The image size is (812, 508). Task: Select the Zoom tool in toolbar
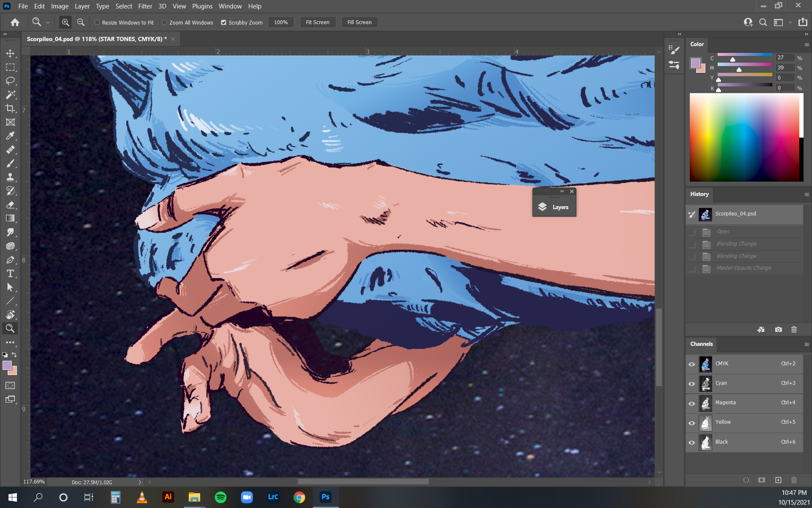point(10,328)
